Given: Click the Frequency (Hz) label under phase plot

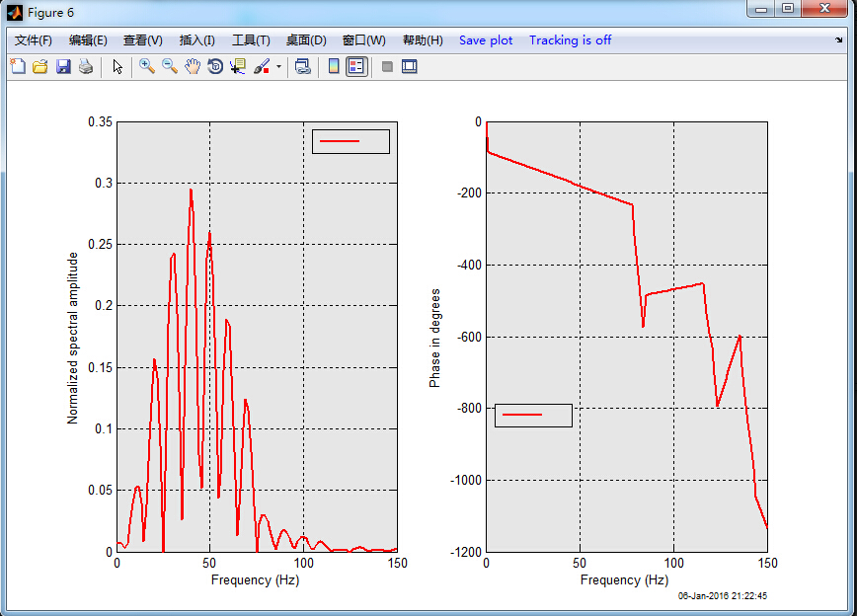Looking at the screenshot, I should pyautogui.click(x=624, y=579).
